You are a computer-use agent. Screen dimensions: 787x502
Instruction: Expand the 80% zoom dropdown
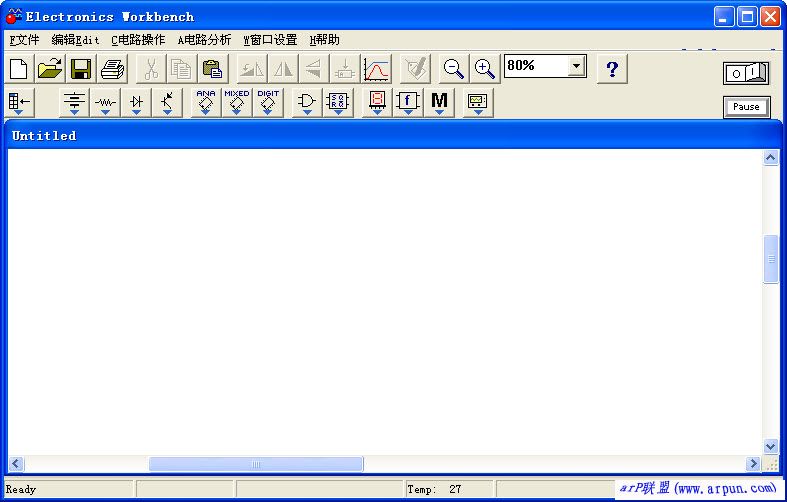point(576,66)
